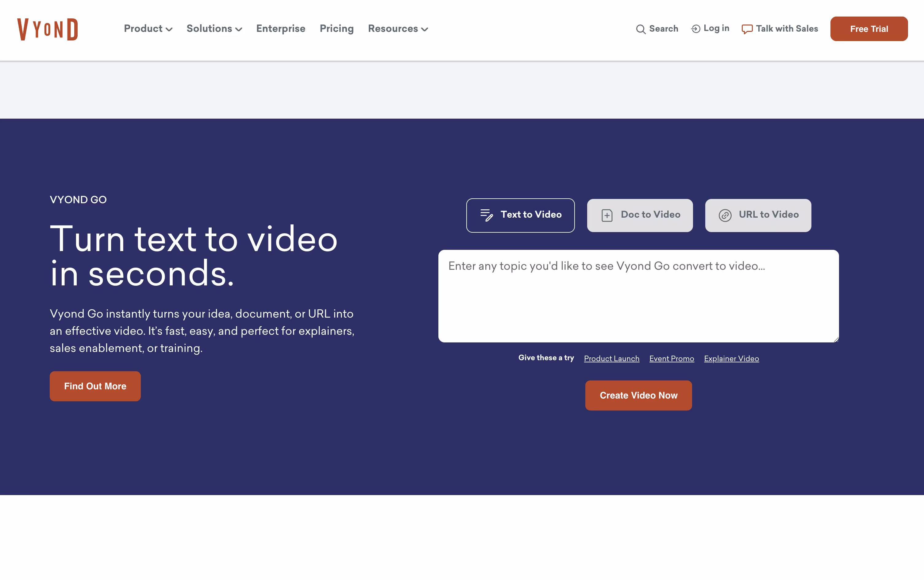This screenshot has height=580, width=924.
Task: Click the text area resize handle
Action: click(x=836, y=339)
